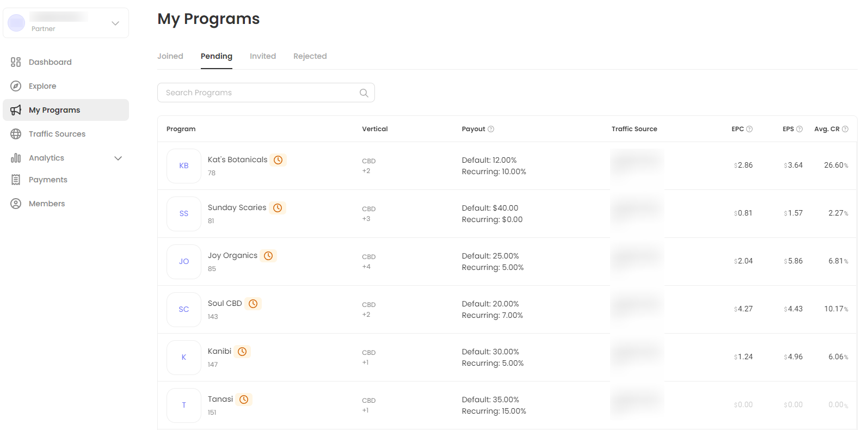Click the Payout help question icon
Image resolution: width=868 pixels, height=430 pixels.
point(491,129)
